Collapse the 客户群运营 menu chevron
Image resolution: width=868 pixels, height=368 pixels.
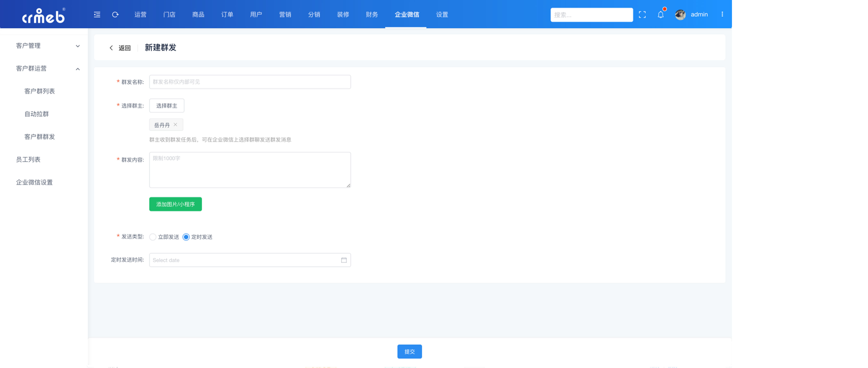(x=78, y=69)
